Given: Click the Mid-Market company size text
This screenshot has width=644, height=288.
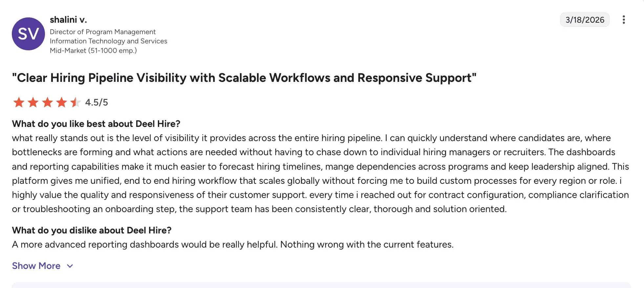Looking at the screenshot, I should pyautogui.click(x=93, y=50).
